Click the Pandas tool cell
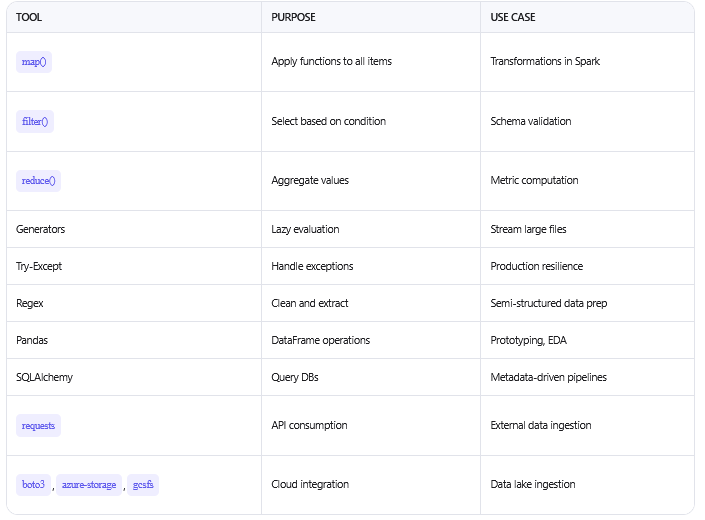The height and width of the screenshot is (520, 705). point(32,340)
